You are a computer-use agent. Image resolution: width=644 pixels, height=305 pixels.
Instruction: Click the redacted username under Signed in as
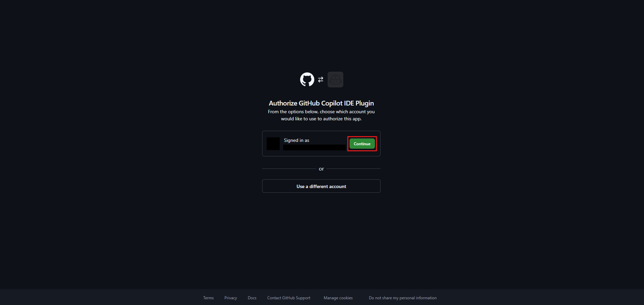314,148
